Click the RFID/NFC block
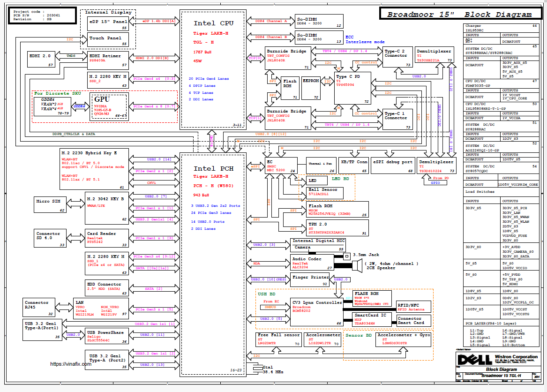Screen dimensions: 547x392 click(414, 307)
